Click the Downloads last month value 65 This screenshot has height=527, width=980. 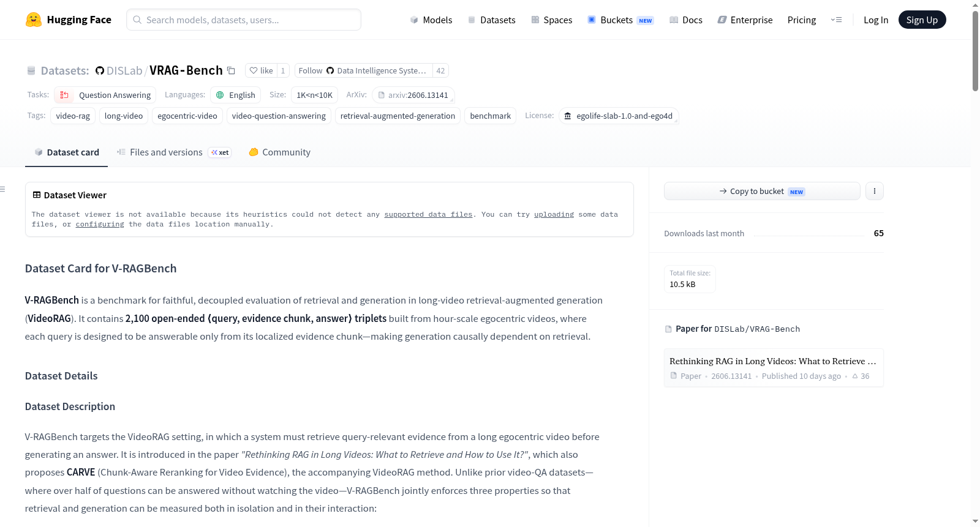(x=878, y=233)
